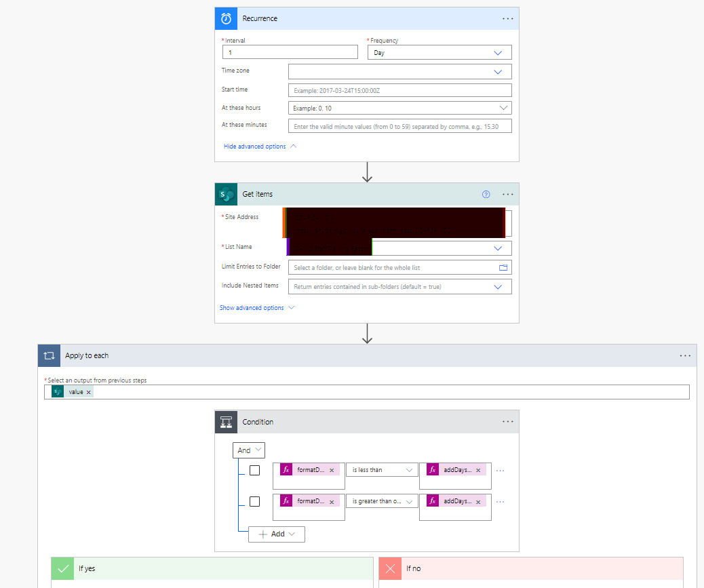Open the At these hours dropdown
The height and width of the screenshot is (588, 704).
(x=400, y=109)
